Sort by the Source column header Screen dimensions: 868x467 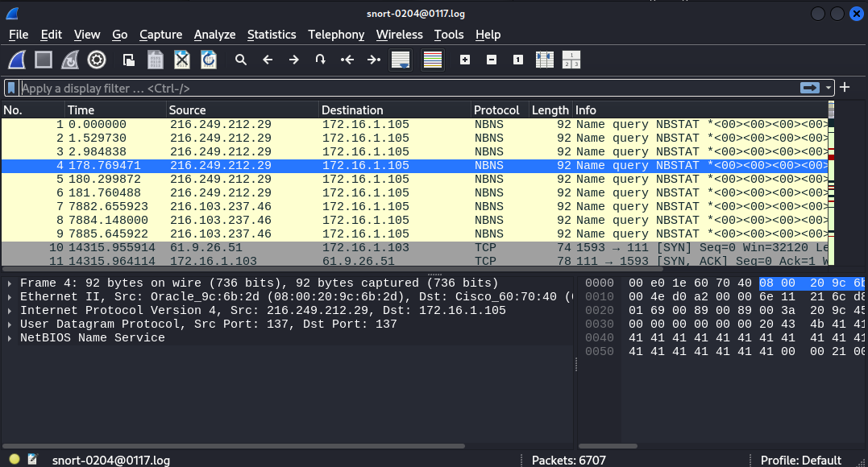pyautogui.click(x=243, y=110)
